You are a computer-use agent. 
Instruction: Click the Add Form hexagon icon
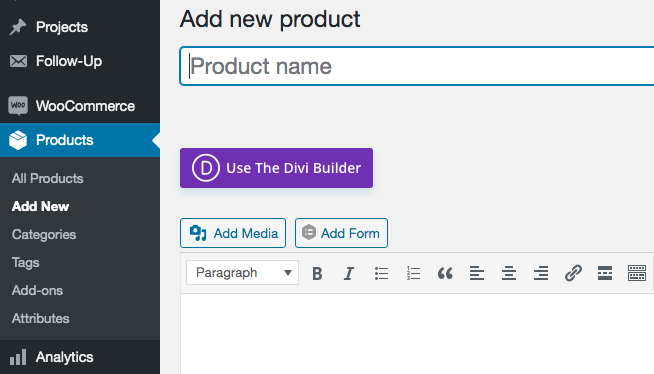tap(309, 232)
